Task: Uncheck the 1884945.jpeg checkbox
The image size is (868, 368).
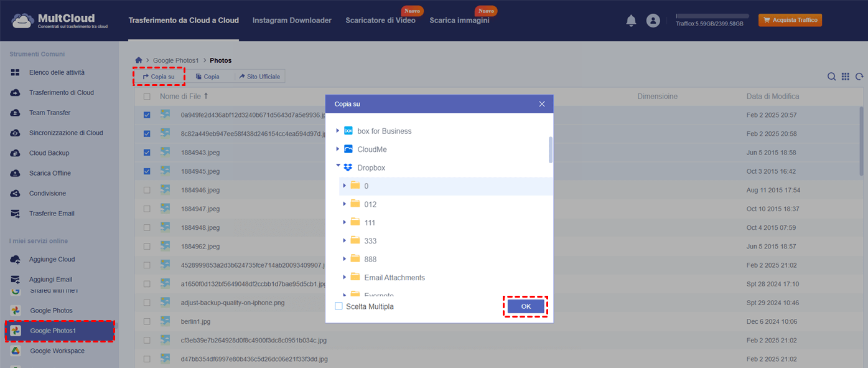Action: pyautogui.click(x=147, y=171)
